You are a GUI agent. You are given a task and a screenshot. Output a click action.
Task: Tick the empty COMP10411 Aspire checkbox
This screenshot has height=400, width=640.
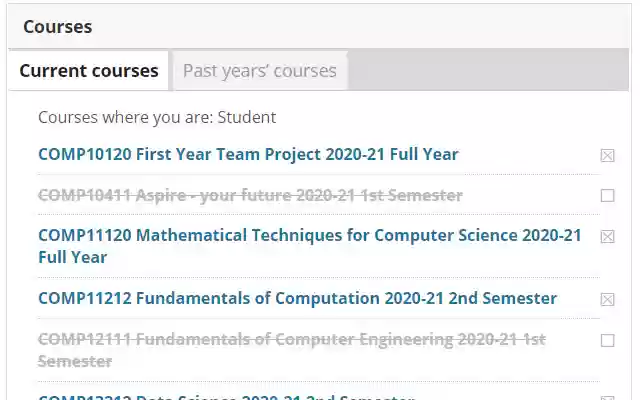[607, 196]
